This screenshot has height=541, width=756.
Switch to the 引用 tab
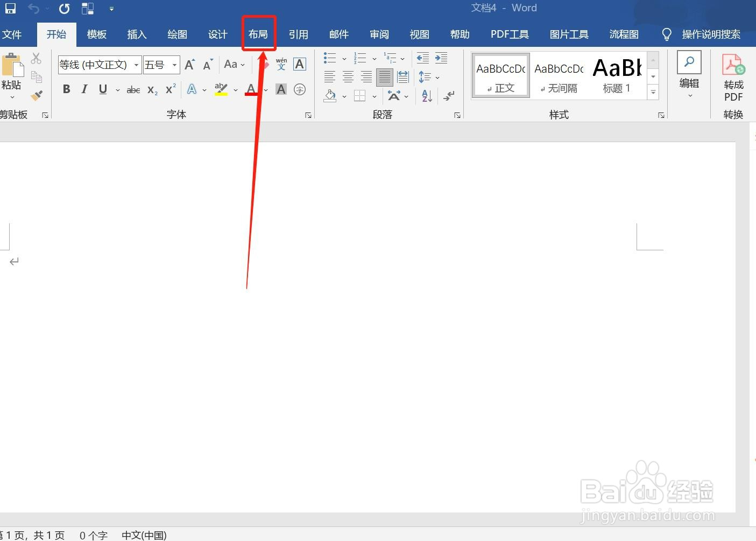[299, 34]
